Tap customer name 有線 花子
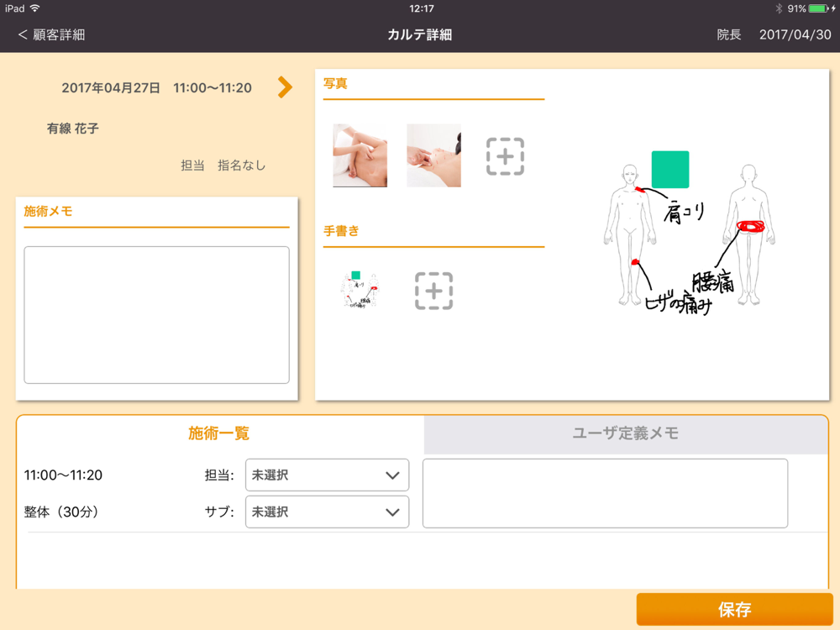 click(73, 129)
